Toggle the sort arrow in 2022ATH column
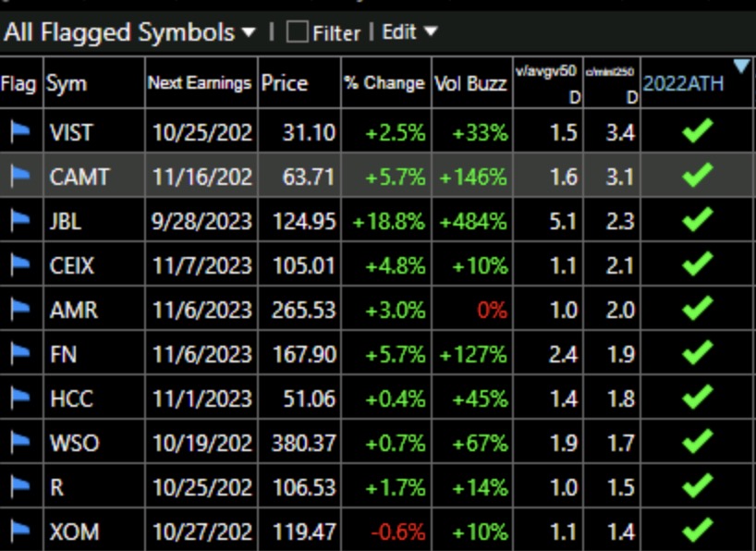The width and height of the screenshot is (756, 551). [741, 66]
